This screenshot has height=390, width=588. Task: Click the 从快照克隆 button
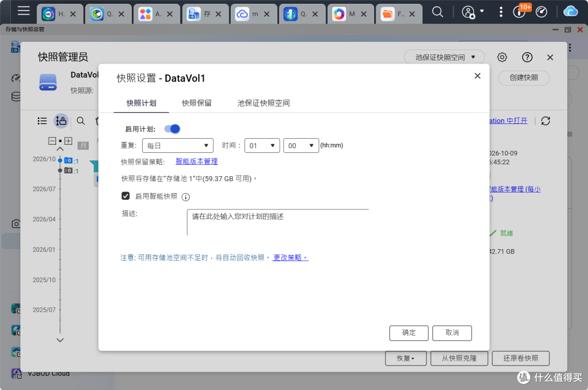click(459, 358)
